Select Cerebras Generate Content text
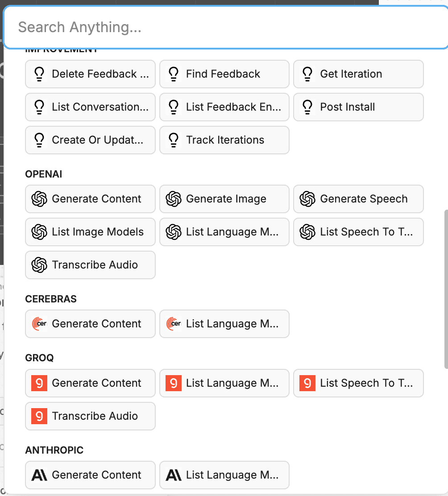The image size is (448, 496). click(96, 324)
